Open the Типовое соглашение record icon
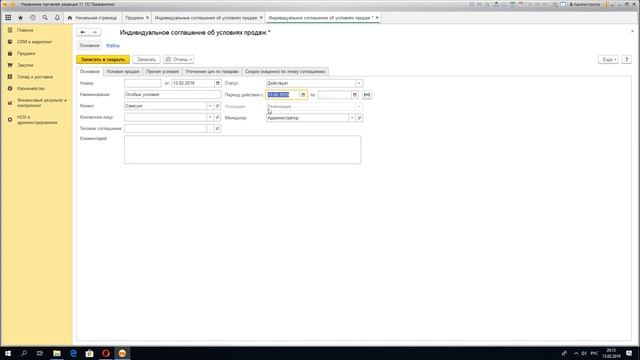This screenshot has width=640, height=360. click(218, 129)
